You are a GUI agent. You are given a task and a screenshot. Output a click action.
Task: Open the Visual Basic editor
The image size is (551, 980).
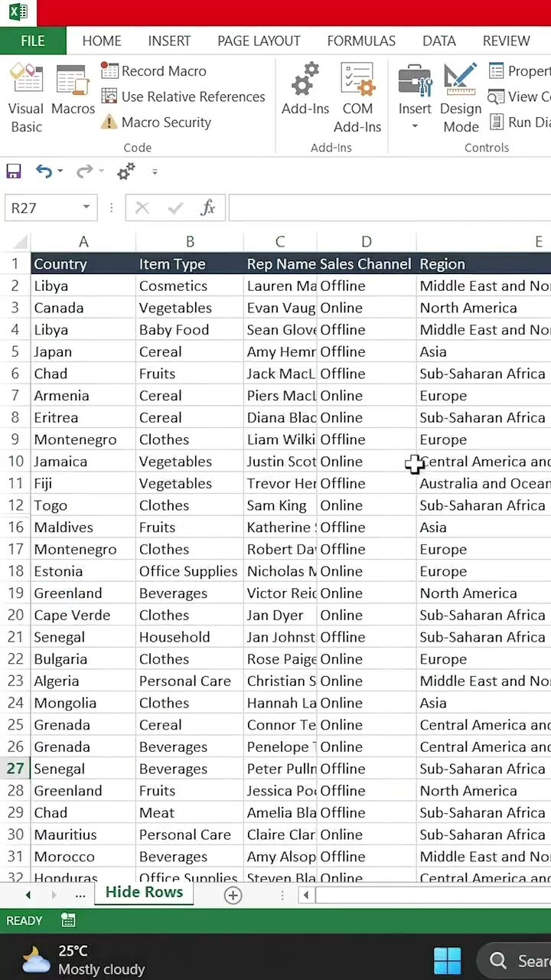(26, 98)
